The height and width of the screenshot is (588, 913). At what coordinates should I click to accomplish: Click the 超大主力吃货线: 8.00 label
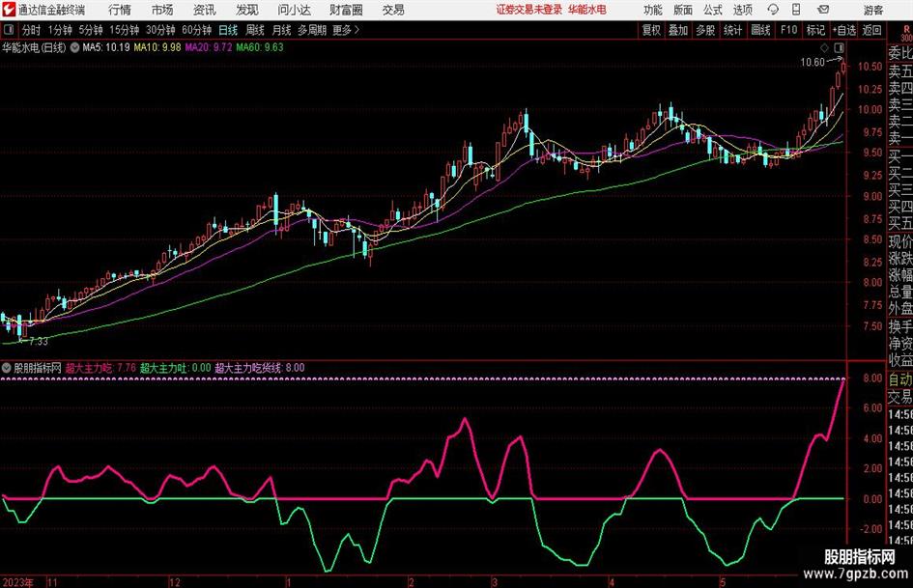(260, 367)
